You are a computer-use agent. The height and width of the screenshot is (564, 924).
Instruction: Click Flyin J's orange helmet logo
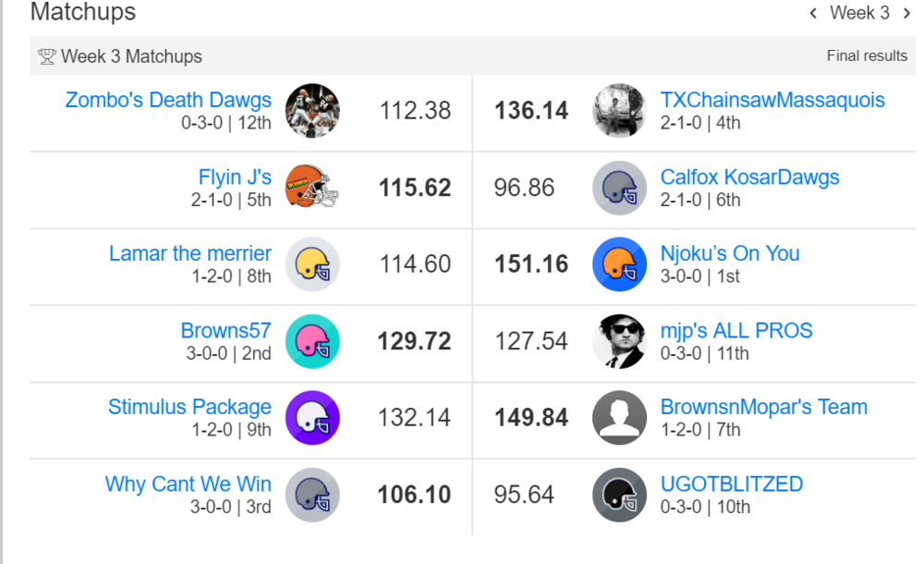(x=312, y=188)
